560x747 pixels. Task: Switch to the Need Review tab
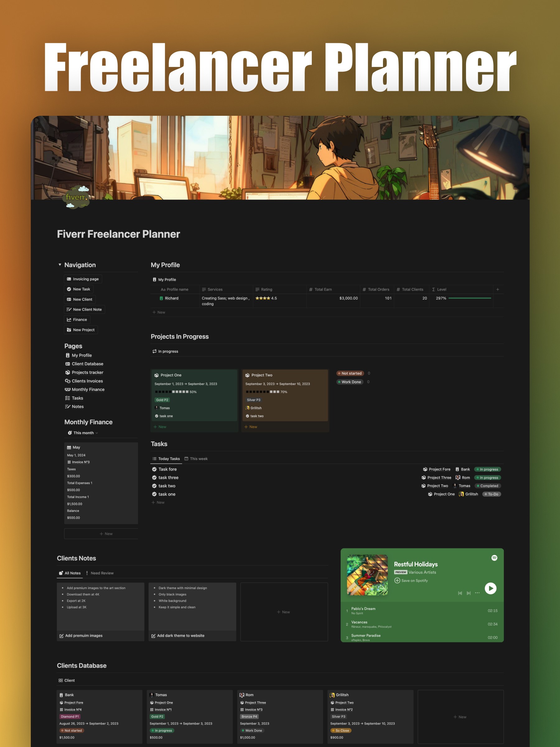[100, 573]
